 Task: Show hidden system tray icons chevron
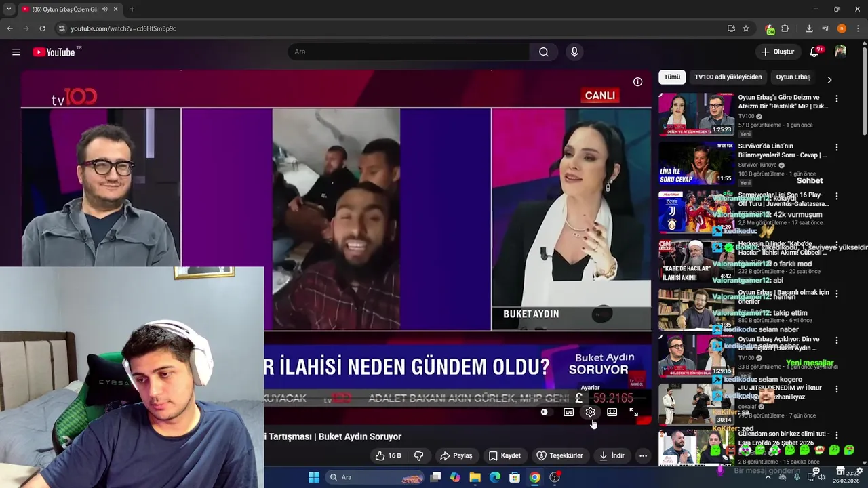(768, 477)
